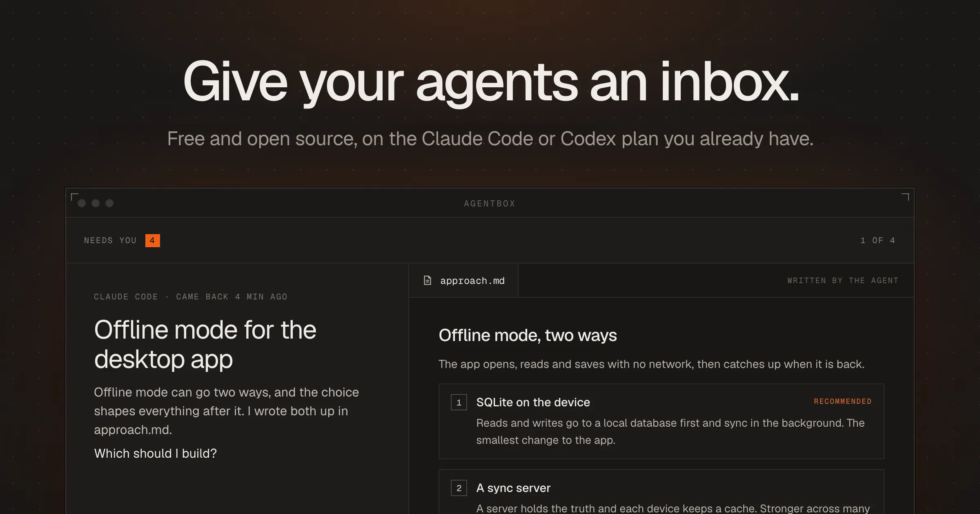Click the orange 4 badge
Image resolution: width=980 pixels, height=514 pixels.
[x=152, y=241]
